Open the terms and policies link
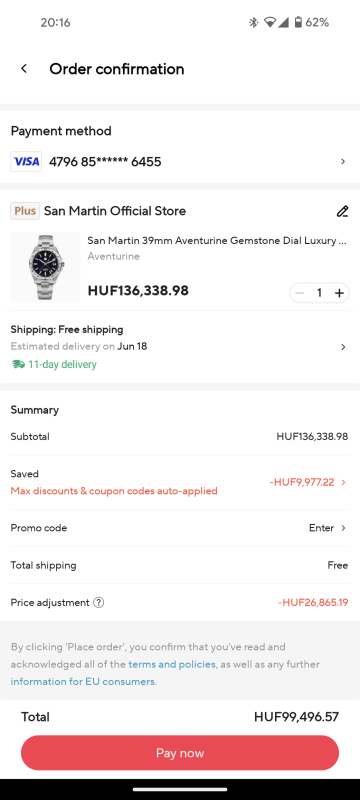The height and width of the screenshot is (800, 360). click(x=171, y=664)
